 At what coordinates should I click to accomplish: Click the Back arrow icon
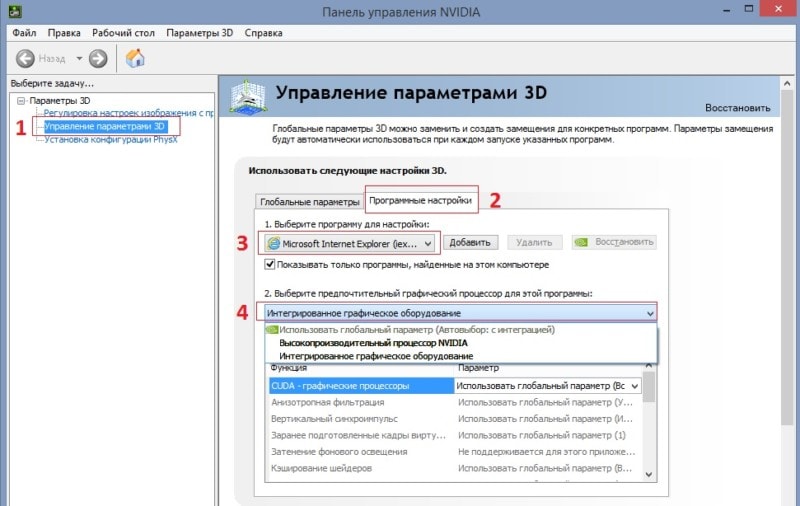coord(25,59)
